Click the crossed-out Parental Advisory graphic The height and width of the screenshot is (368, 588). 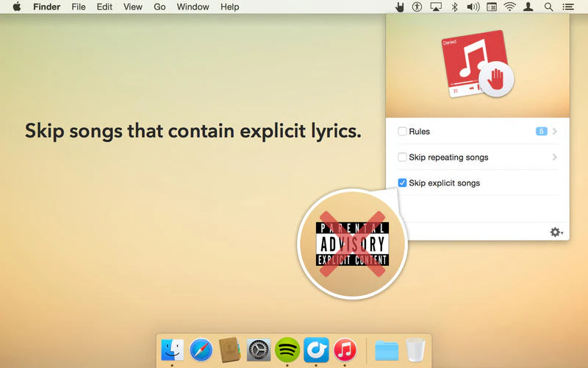pyautogui.click(x=353, y=244)
